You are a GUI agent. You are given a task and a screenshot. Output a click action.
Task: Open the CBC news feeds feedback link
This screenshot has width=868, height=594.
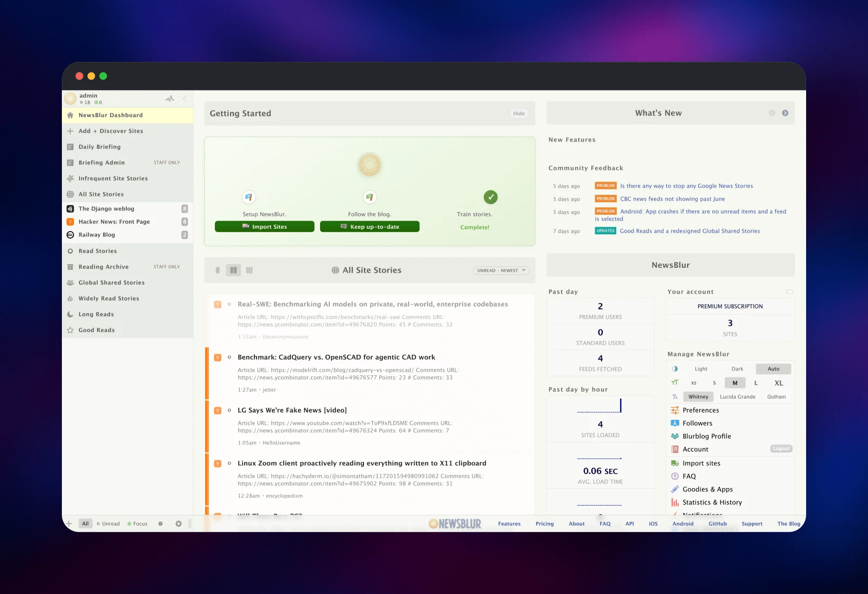click(x=673, y=199)
